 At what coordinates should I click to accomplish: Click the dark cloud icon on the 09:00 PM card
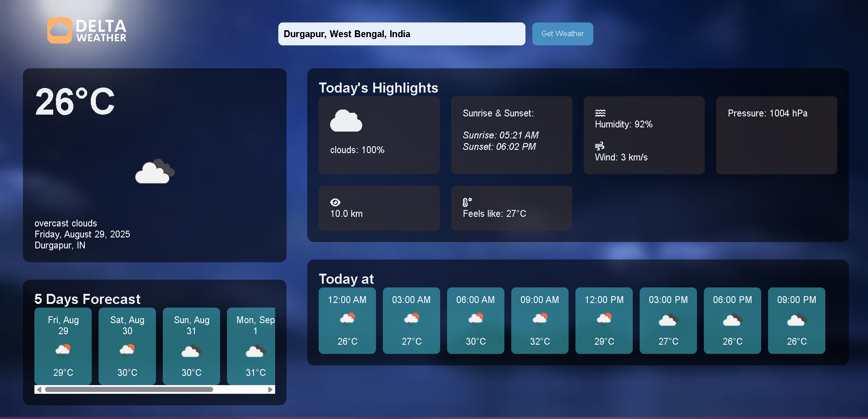[x=796, y=320]
